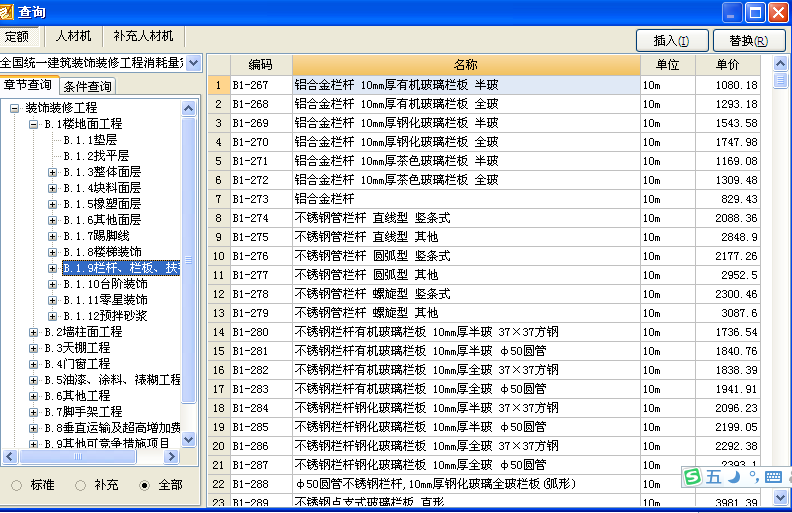
Task: Collapse the 装饰装修工程 root node
Action: pos(15,108)
